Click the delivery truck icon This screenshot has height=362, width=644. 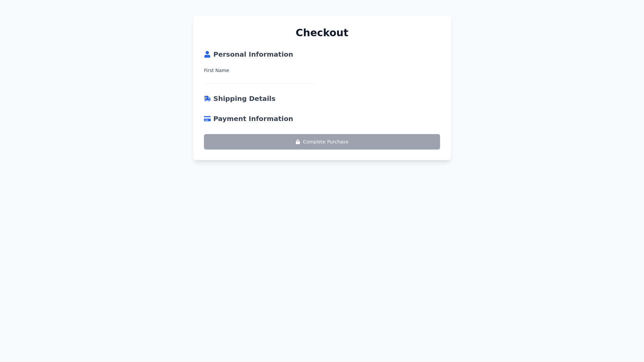tap(207, 99)
